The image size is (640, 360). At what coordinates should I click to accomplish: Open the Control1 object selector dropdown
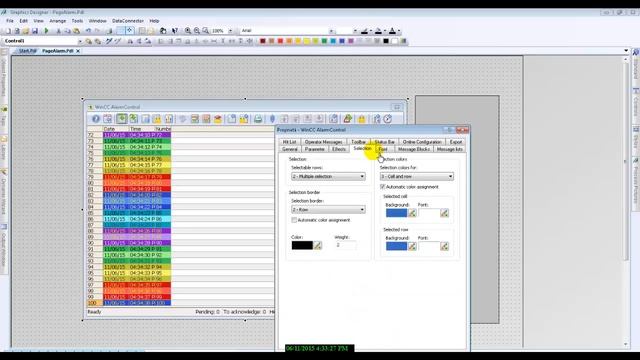click(80, 41)
